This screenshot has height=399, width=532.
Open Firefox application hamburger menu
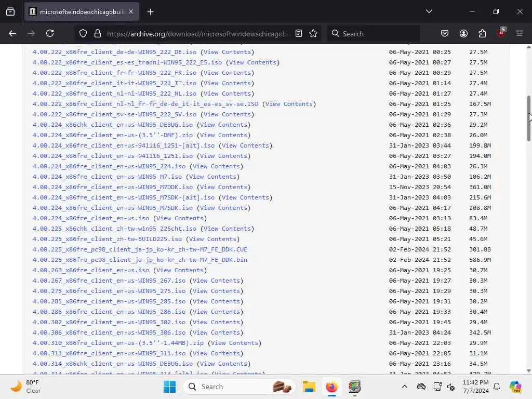520,34
